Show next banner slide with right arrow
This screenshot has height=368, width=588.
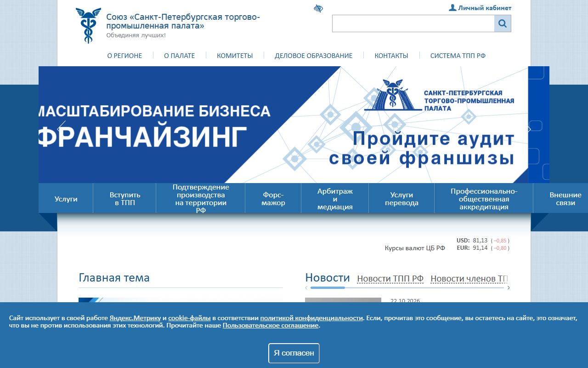pyautogui.click(x=528, y=129)
